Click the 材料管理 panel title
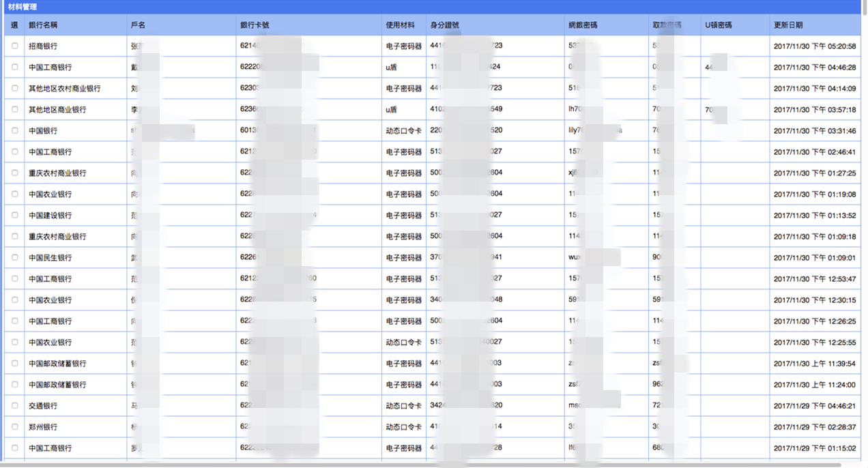This screenshot has width=868, height=468. (23, 7)
